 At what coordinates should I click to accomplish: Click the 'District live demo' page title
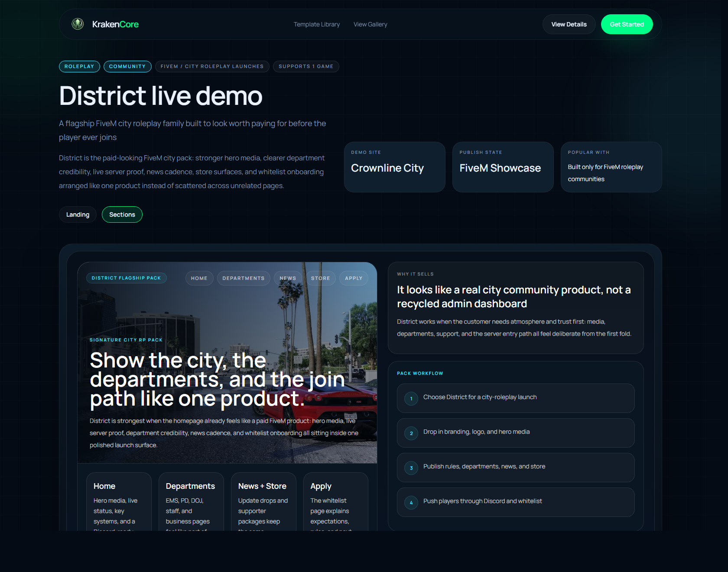161,96
